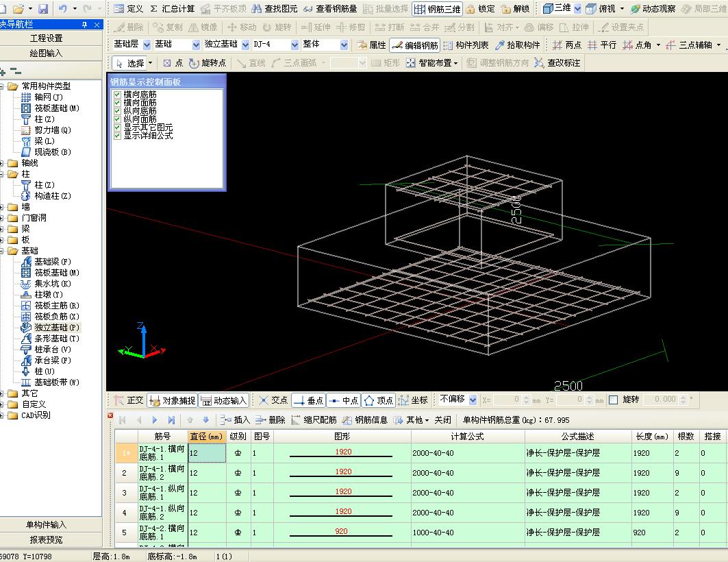This screenshot has width=728, height=562.
Task: Open the 基础 category dropdown
Action: pyautogui.click(x=195, y=45)
